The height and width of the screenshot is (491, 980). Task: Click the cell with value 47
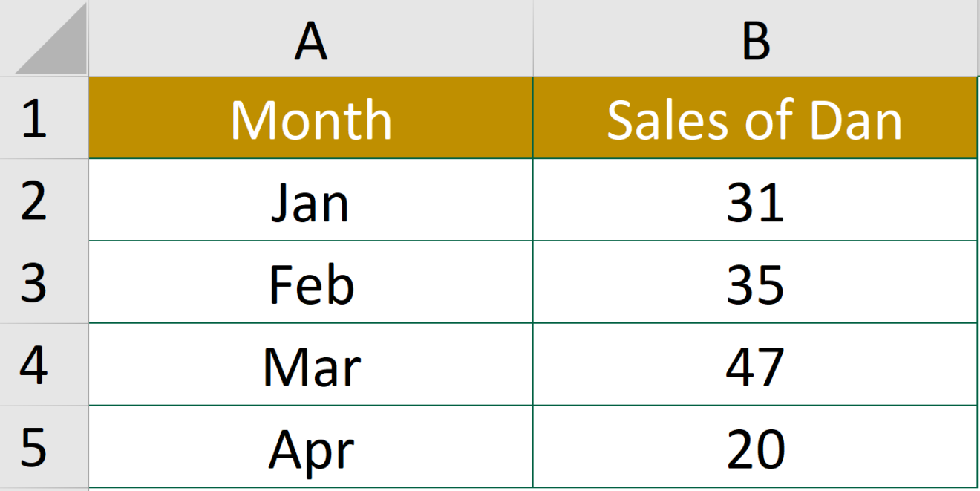[x=754, y=364]
